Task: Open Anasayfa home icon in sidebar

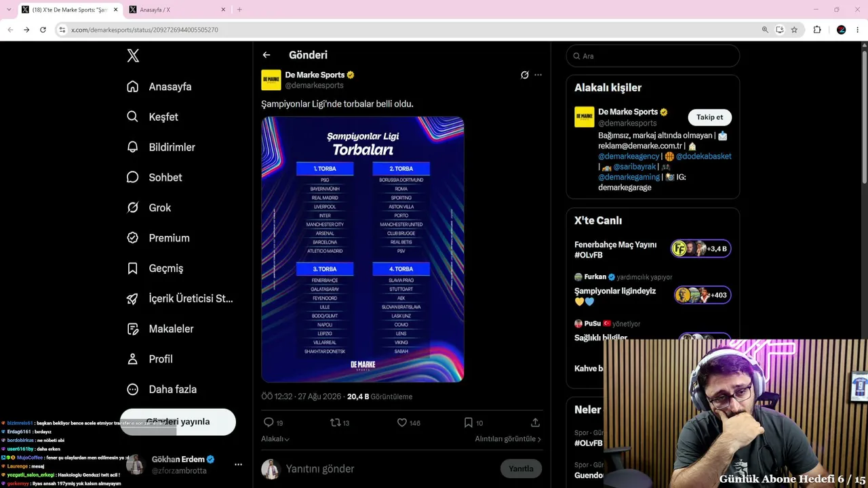Action: [x=133, y=87]
